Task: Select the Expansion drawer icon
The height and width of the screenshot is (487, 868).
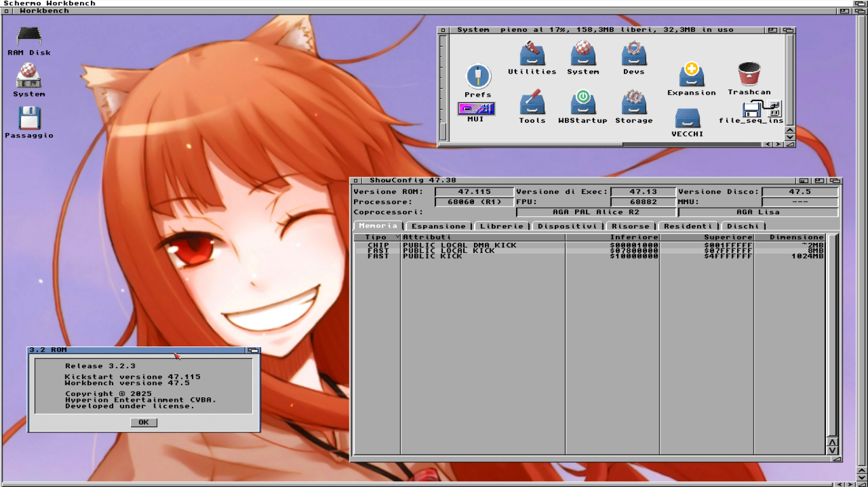Action: (691, 79)
